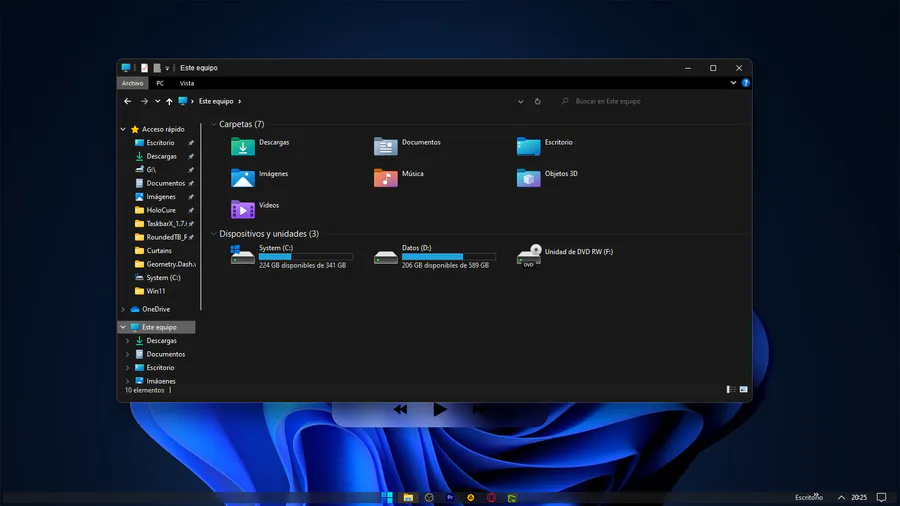The width and height of the screenshot is (900, 506).
Task: Select HoloCure in Acceso rápido
Action: click(x=161, y=210)
